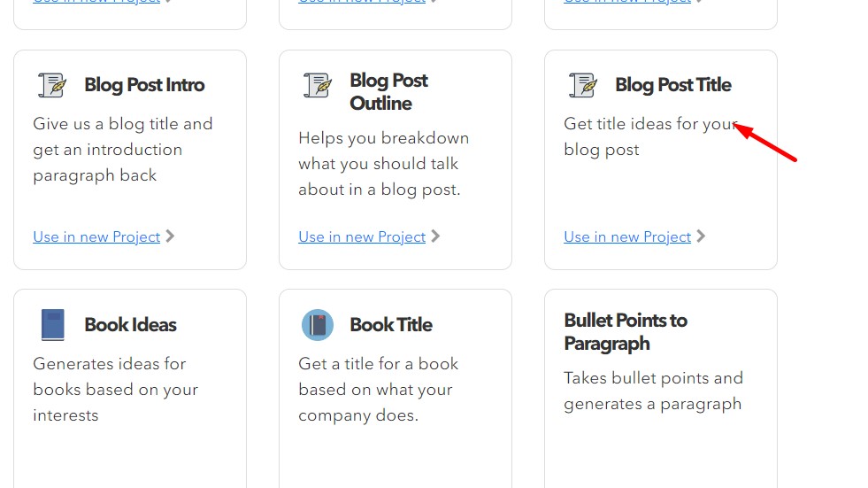Viewport: 868px width, 488px height.
Task: Select the Blog Post Outline heading
Action: 388,91
